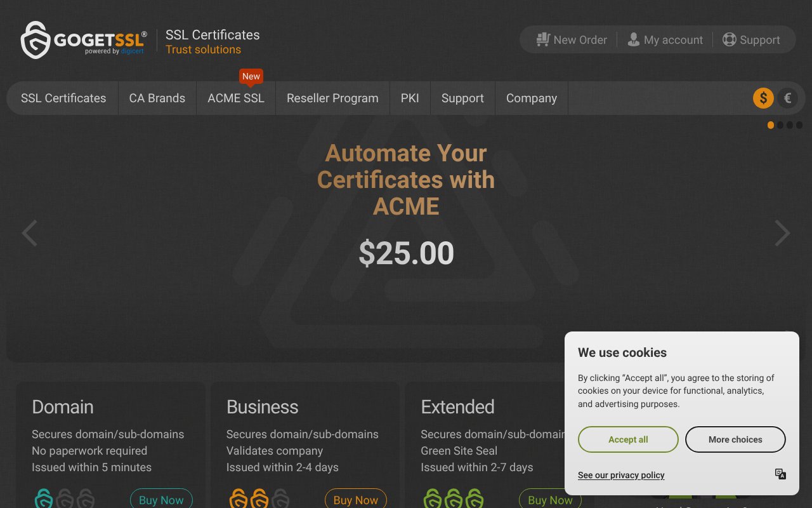The height and width of the screenshot is (508, 812).
Task: Select the ACME SSL menu item
Action: click(x=236, y=98)
